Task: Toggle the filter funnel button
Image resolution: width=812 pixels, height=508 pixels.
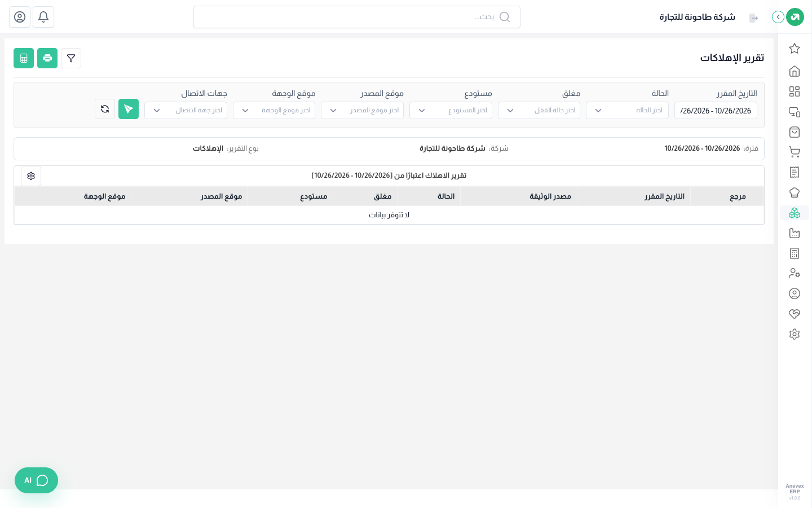Action: (71, 58)
